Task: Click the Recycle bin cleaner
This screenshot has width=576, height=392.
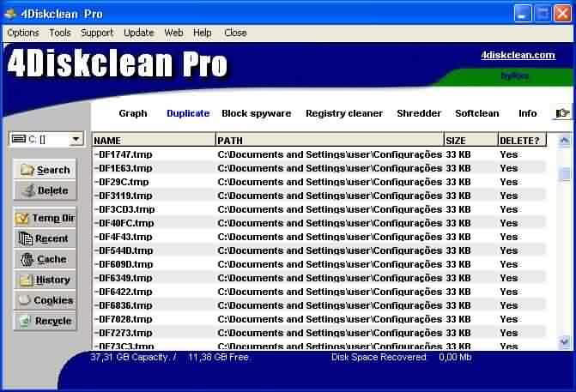Action: pyautogui.click(x=45, y=321)
